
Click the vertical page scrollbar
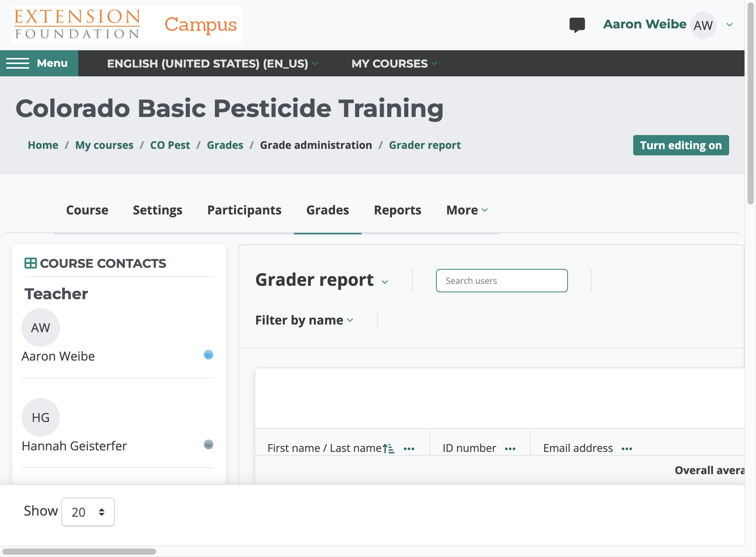(751, 104)
